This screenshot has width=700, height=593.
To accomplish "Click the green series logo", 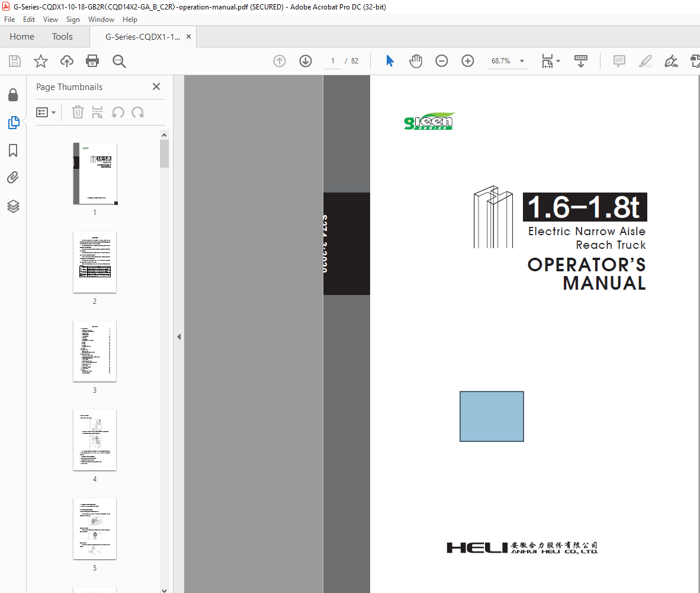I will [x=429, y=121].
